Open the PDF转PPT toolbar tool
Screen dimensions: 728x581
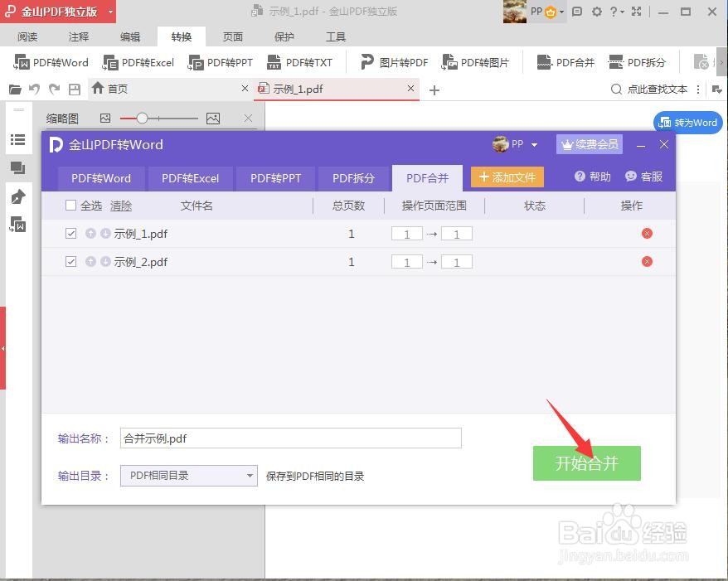[220, 62]
